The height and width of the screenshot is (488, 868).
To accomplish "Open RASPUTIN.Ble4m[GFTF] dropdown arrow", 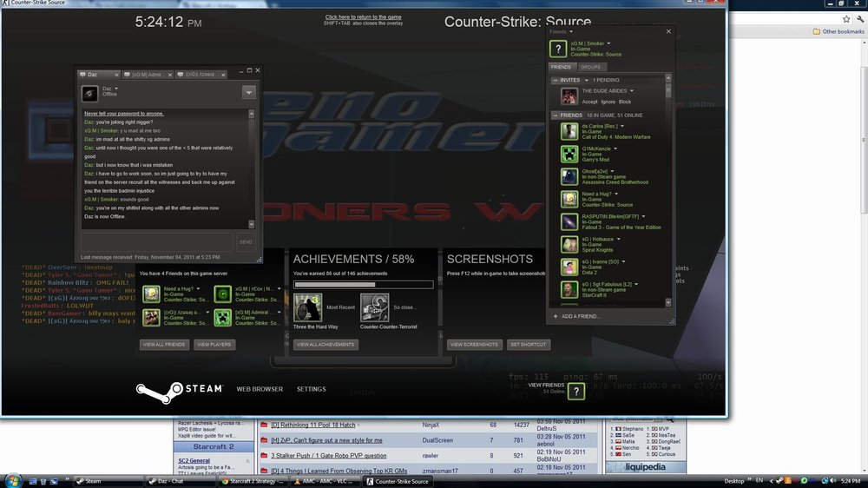I will point(643,216).
